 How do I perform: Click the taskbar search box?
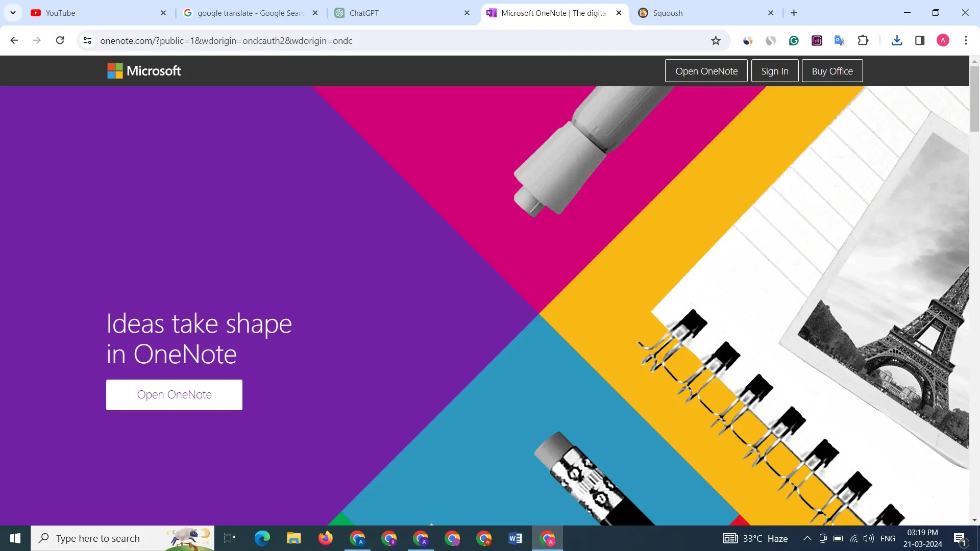click(x=122, y=538)
